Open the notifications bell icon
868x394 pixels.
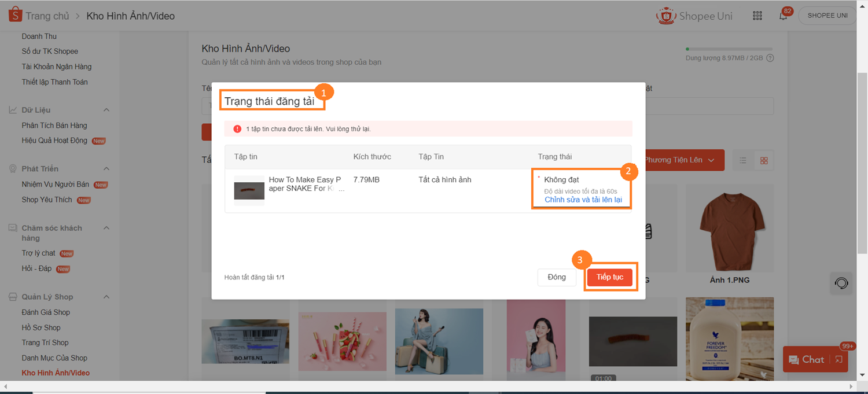[x=783, y=16]
